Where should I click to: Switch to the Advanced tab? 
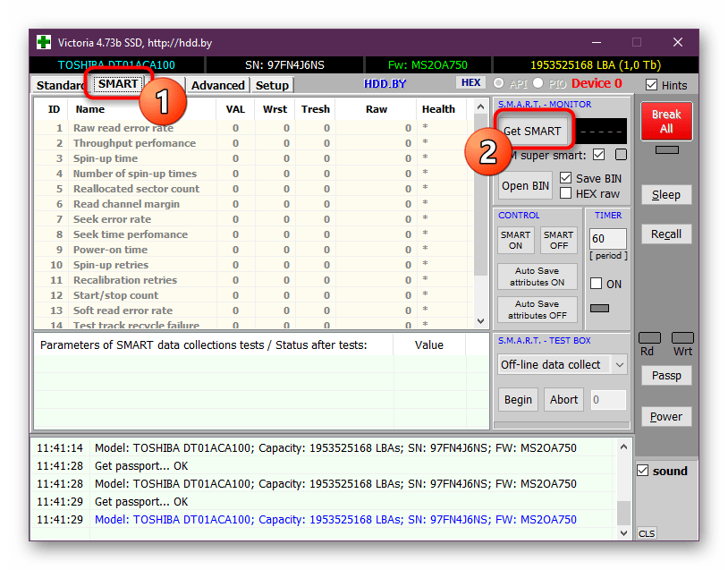[x=217, y=85]
